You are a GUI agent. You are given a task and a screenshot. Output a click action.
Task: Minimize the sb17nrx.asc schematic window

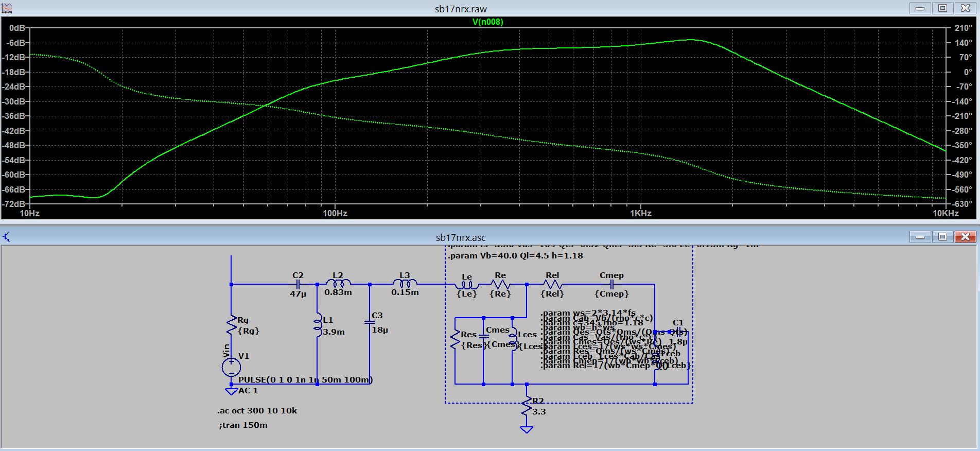point(920,237)
